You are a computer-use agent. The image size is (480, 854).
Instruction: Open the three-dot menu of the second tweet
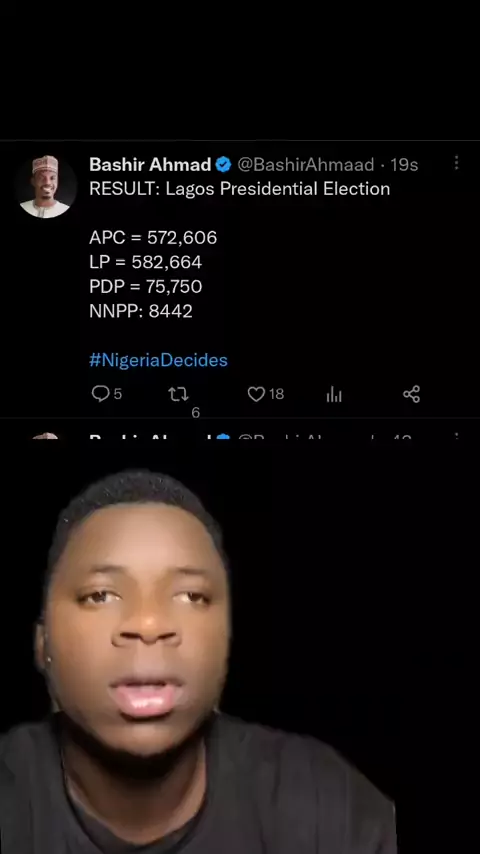[x=456, y=436]
